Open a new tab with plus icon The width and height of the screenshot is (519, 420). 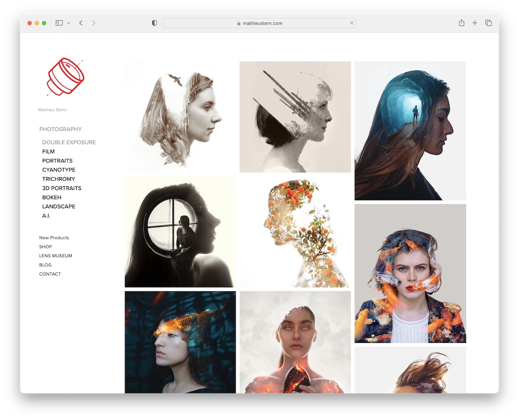474,23
